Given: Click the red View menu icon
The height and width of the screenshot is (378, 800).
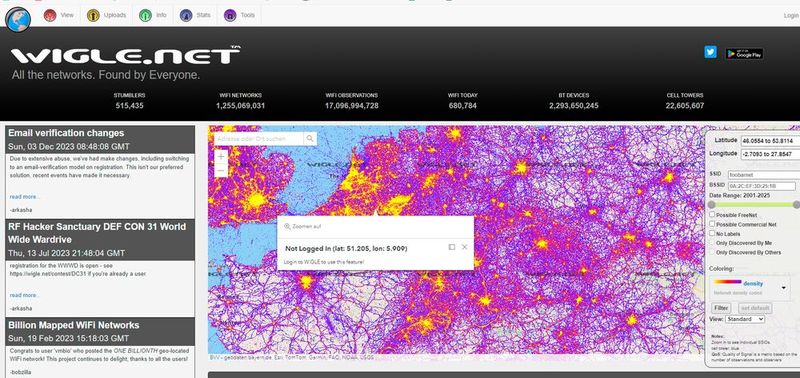Looking at the screenshot, I should tap(50, 15).
